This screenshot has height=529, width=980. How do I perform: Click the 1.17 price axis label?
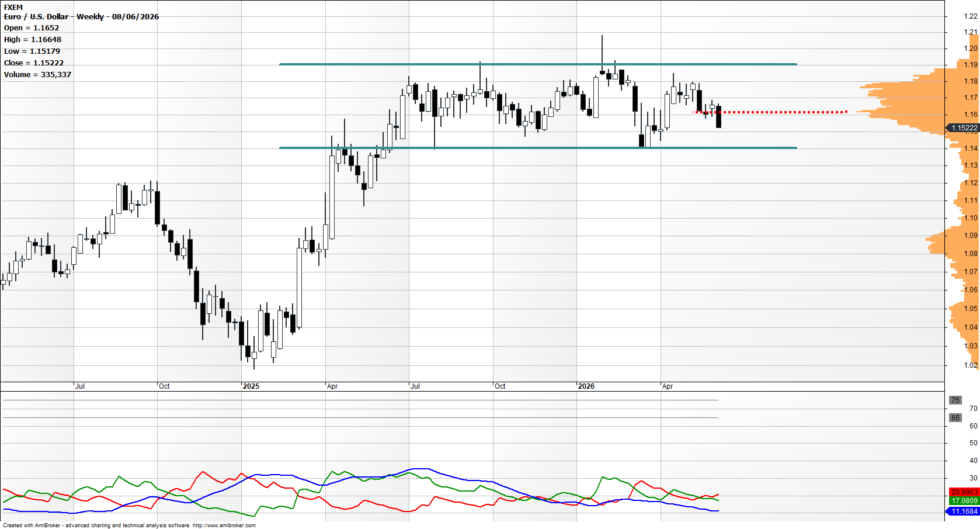coord(971,98)
